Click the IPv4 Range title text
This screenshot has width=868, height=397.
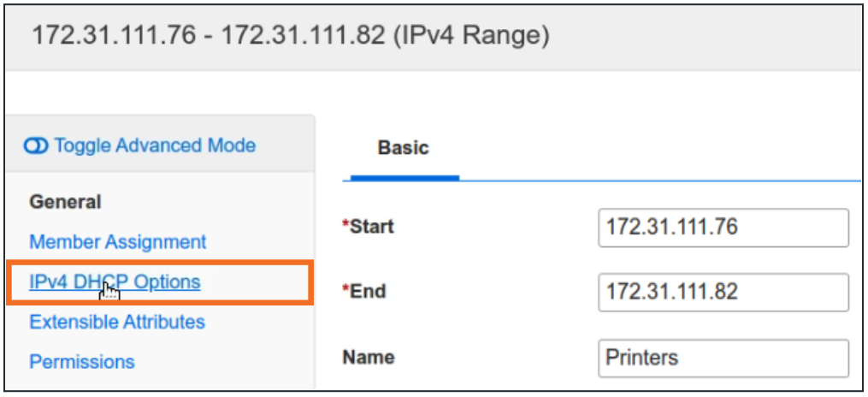[291, 37]
